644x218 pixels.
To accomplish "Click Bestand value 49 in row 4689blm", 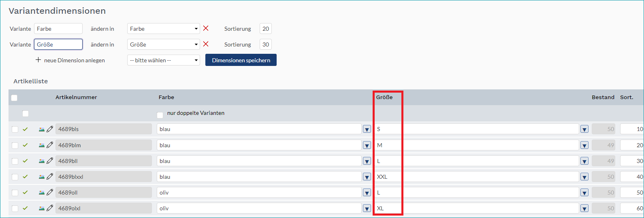I will [x=603, y=145].
